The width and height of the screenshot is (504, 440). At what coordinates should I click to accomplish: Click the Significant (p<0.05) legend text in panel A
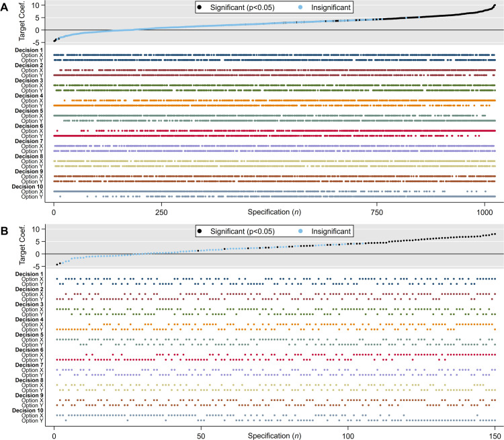point(243,7)
